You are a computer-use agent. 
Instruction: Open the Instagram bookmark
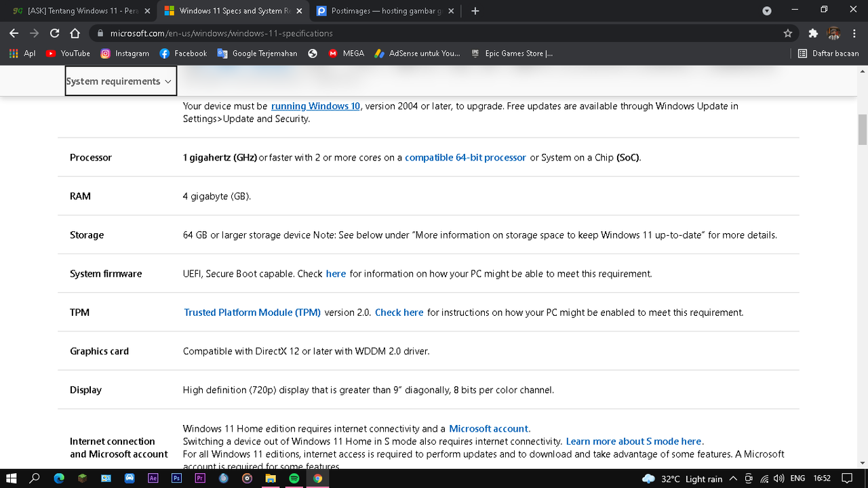125,53
